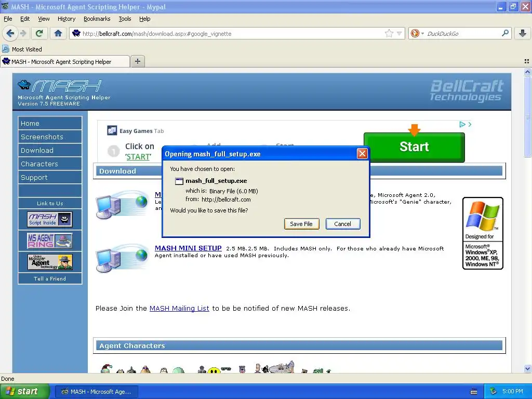Go back with the browser back arrow

coord(10,33)
